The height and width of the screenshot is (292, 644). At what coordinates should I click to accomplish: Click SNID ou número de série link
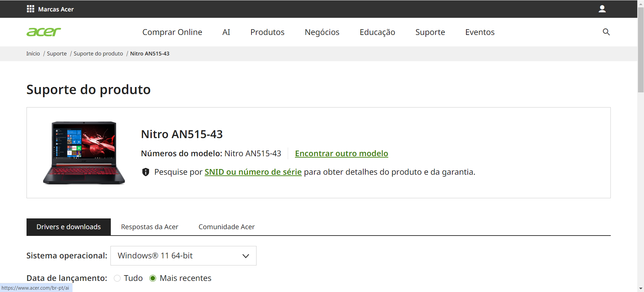click(x=253, y=172)
